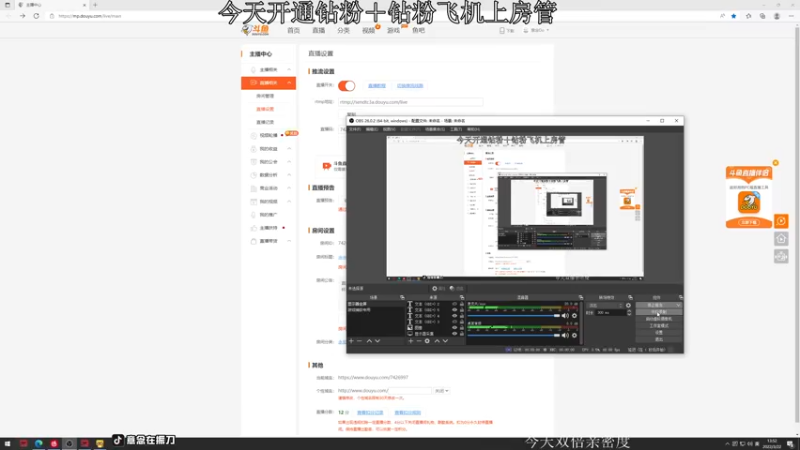
Task: Open settings gear of bottom mixer channel
Action: point(574,335)
